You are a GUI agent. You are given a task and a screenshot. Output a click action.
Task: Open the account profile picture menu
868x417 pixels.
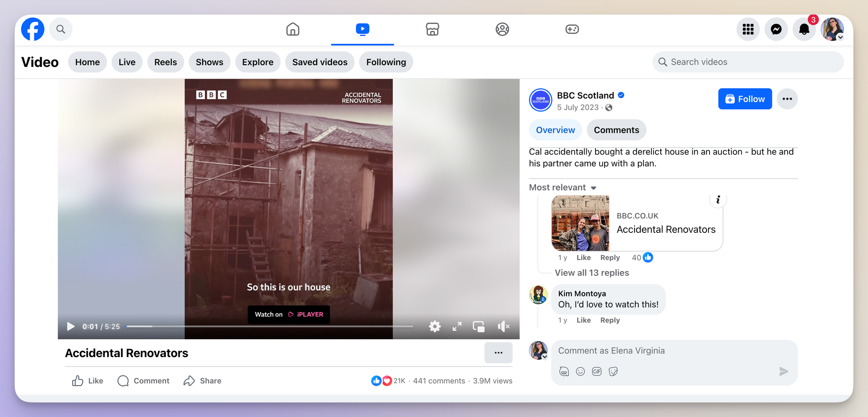point(832,29)
